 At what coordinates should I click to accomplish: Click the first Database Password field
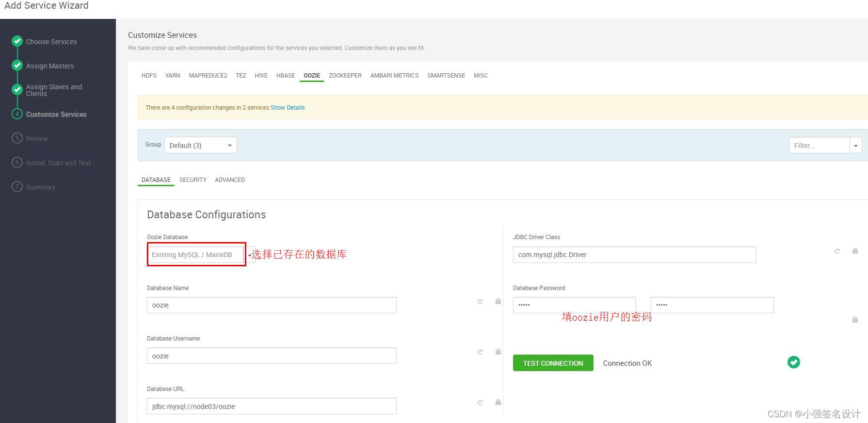[575, 305]
